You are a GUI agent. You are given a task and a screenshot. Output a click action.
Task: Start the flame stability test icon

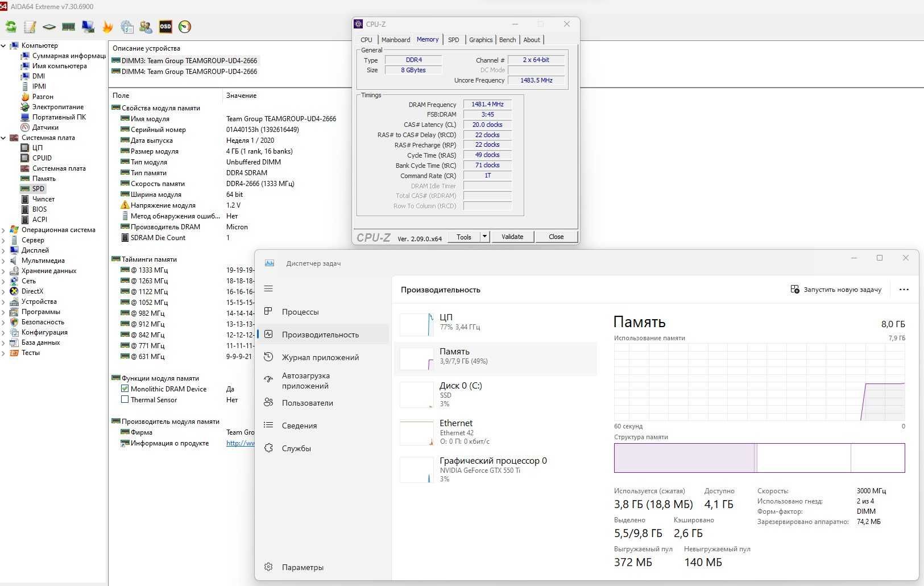coord(107,27)
